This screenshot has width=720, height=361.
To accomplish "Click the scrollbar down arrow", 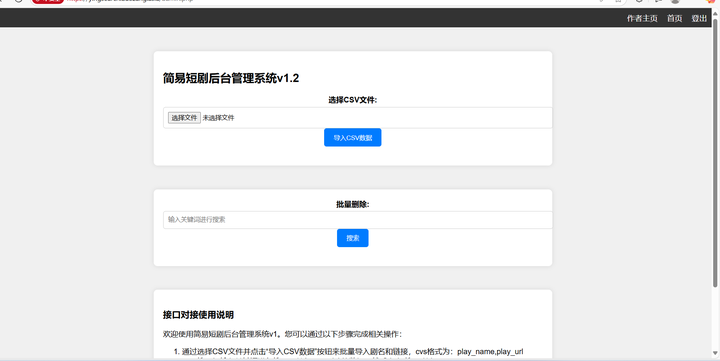I will click(x=715, y=353).
